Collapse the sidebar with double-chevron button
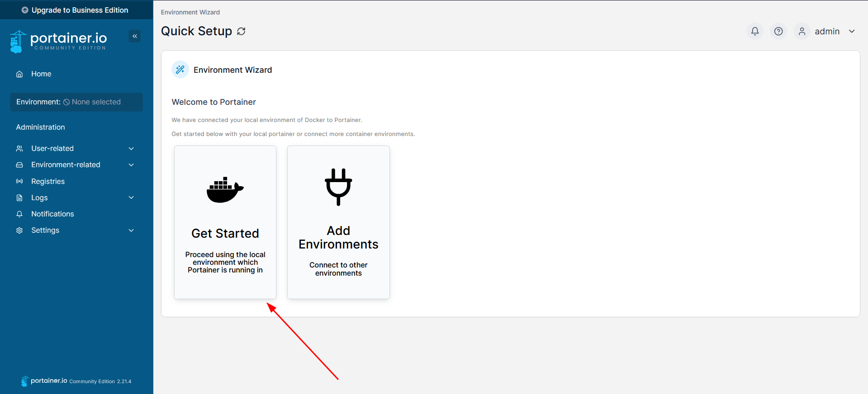The height and width of the screenshot is (394, 868). click(134, 36)
